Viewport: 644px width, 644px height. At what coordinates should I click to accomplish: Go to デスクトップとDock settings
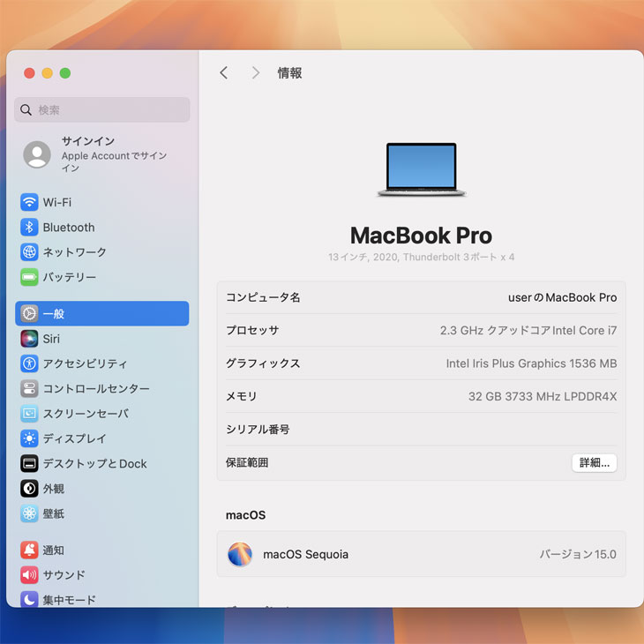click(94, 463)
